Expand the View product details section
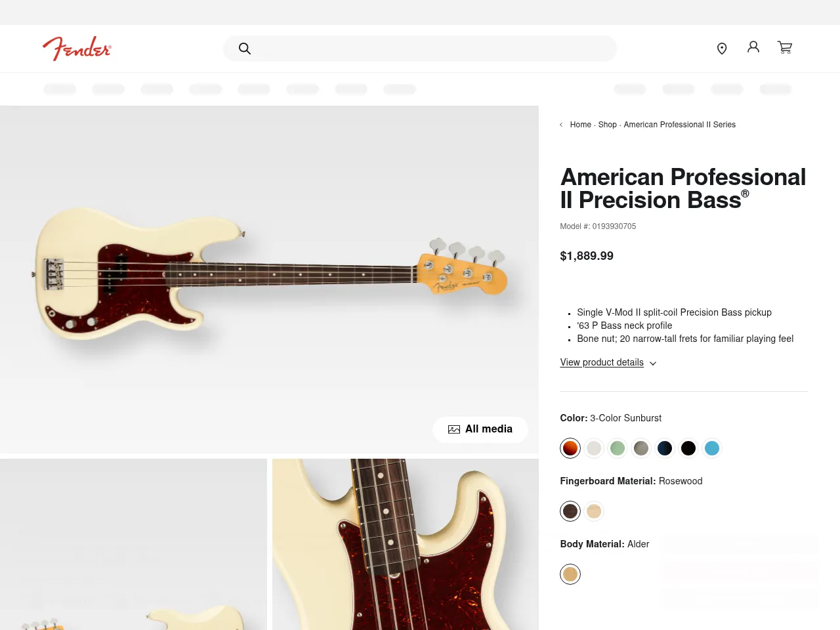This screenshot has height=630, width=840. [x=602, y=363]
